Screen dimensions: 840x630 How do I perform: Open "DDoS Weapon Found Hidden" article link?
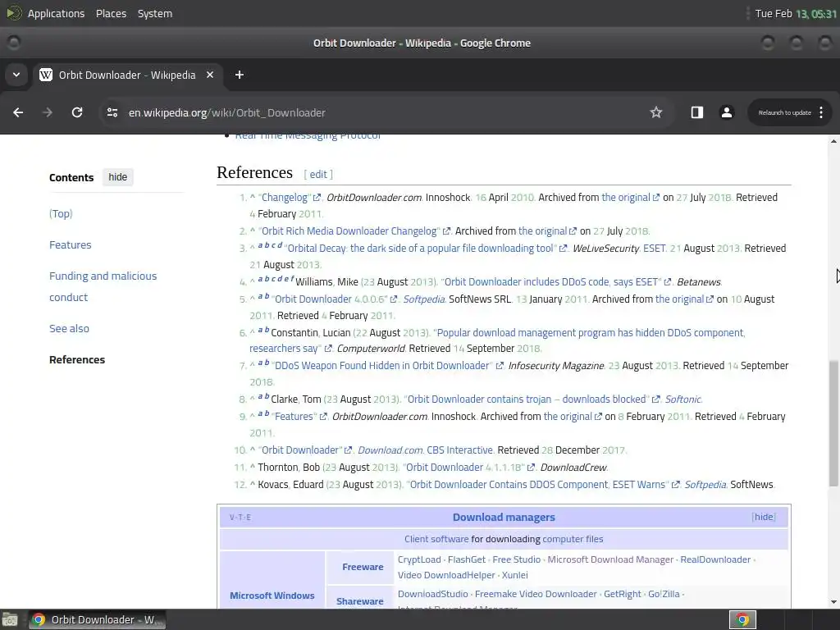(382, 366)
